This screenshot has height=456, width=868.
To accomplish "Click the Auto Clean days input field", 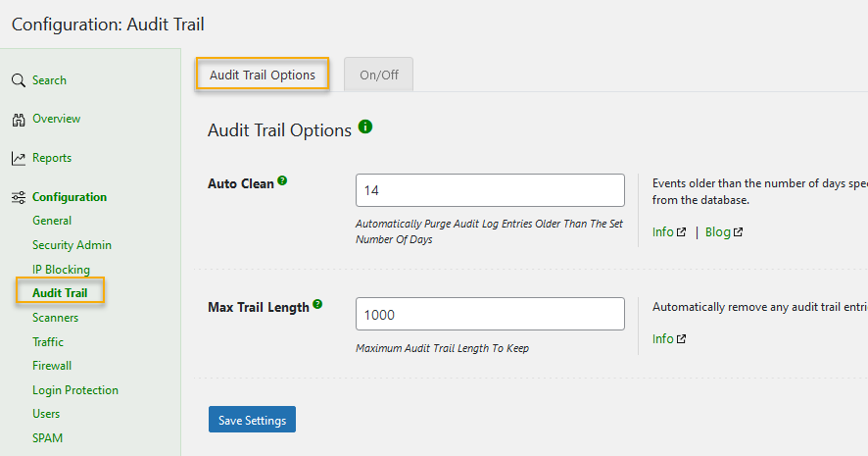I will 490,190.
